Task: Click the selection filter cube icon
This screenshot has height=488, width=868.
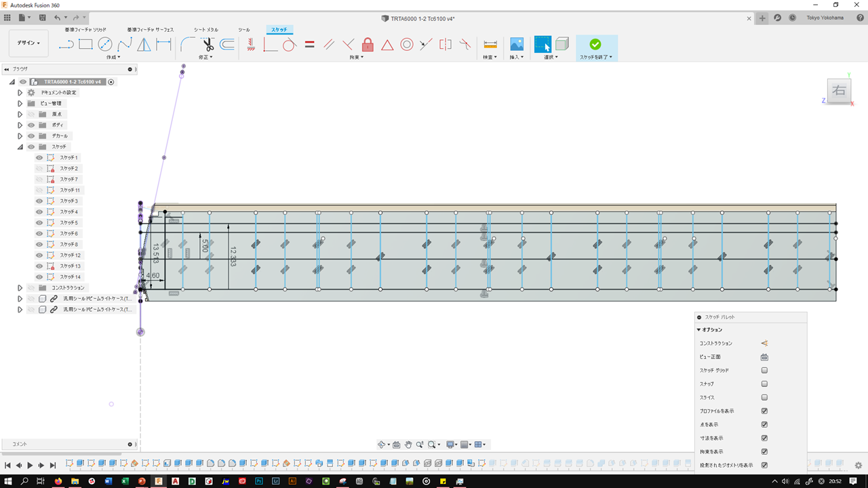Action: 562,45
